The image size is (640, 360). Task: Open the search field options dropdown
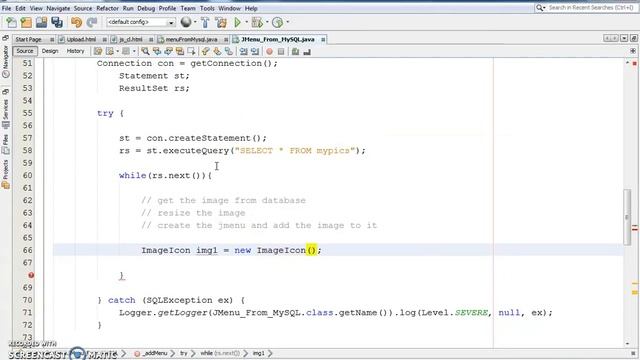[x=540, y=8]
